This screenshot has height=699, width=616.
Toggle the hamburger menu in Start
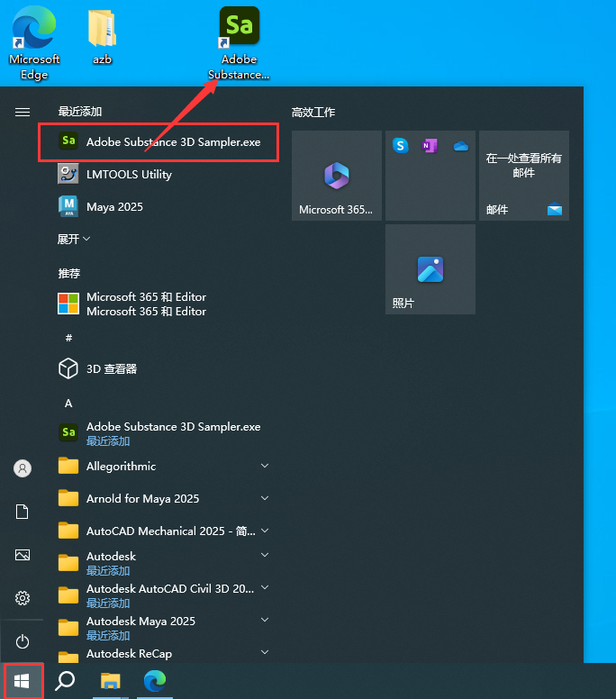(23, 112)
